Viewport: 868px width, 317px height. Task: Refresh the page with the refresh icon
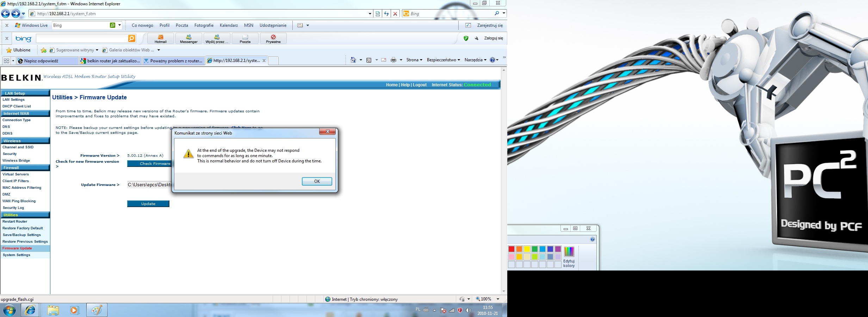click(386, 14)
